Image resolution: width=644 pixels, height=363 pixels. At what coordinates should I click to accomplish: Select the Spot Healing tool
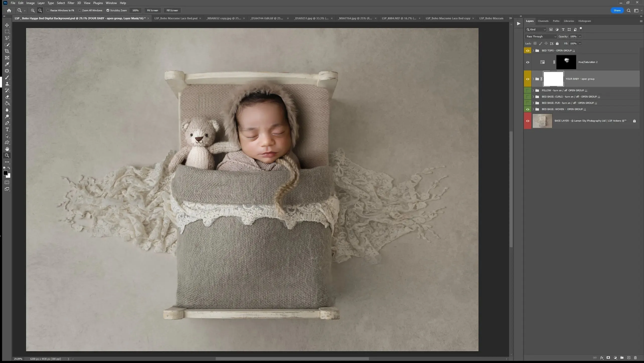7,71
